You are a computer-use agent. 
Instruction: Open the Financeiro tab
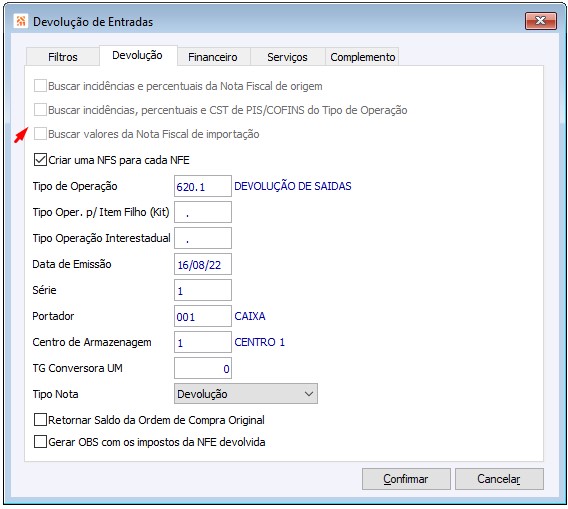click(x=213, y=57)
